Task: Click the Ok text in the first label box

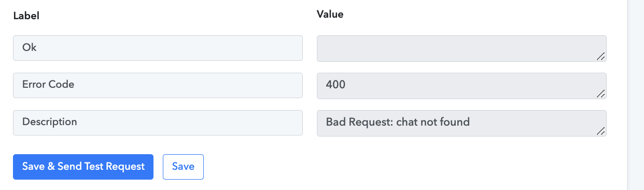Action: click(29, 47)
